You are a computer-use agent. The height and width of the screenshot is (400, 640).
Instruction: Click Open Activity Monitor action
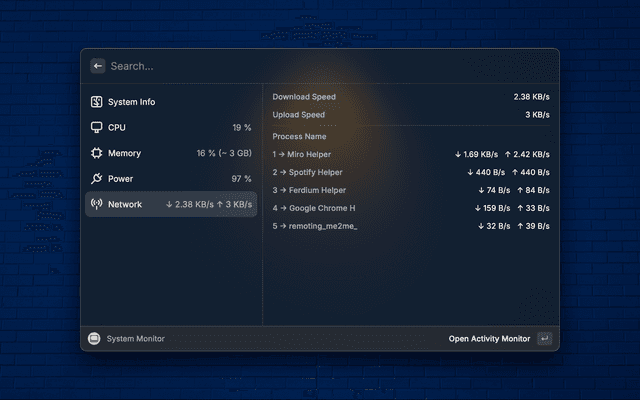[489, 339]
